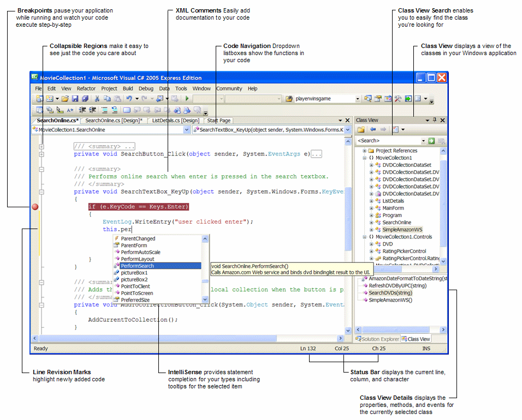The width and height of the screenshot is (522, 420).
Task: Open the Refactor menu
Action: [86, 88]
